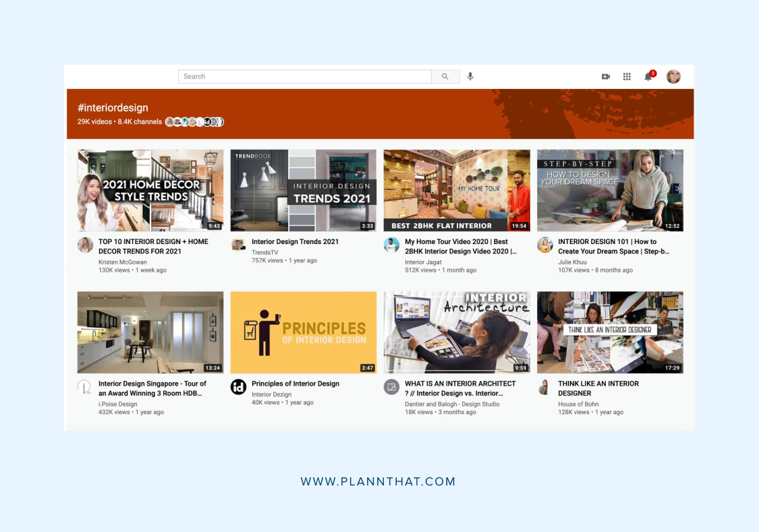
Task: Open the Step-by-Step Dream Space thumbnail
Action: (610, 191)
